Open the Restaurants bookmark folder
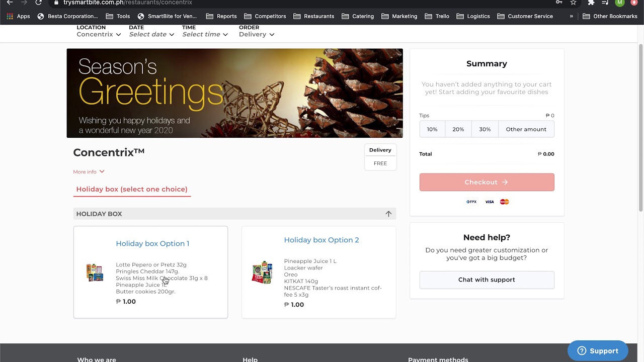644x362 pixels. point(313,16)
